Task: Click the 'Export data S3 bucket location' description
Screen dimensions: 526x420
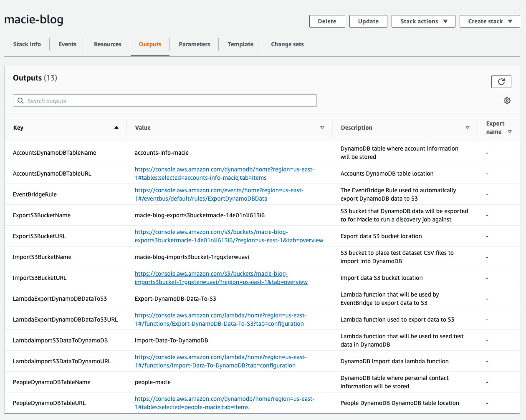Action: tap(381, 236)
